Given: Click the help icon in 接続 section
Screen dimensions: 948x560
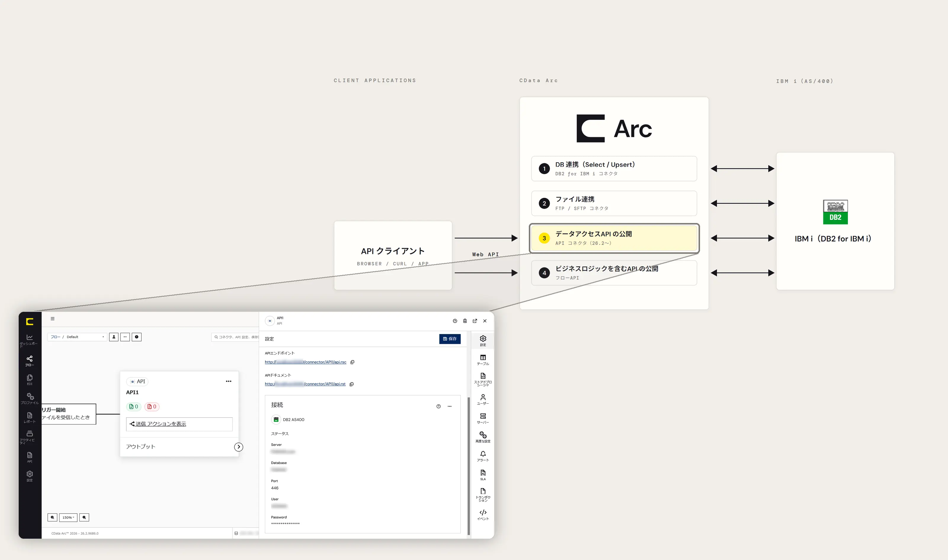Looking at the screenshot, I should (x=438, y=406).
